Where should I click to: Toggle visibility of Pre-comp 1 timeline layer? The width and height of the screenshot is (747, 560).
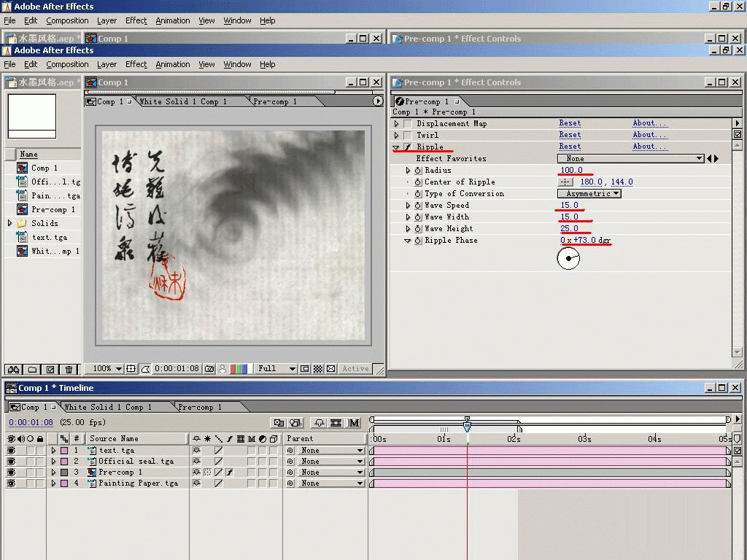pos(11,472)
